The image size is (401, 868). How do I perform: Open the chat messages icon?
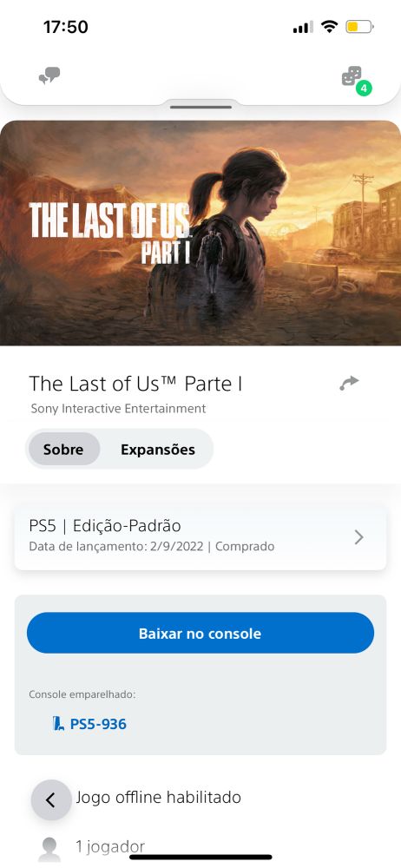[49, 76]
